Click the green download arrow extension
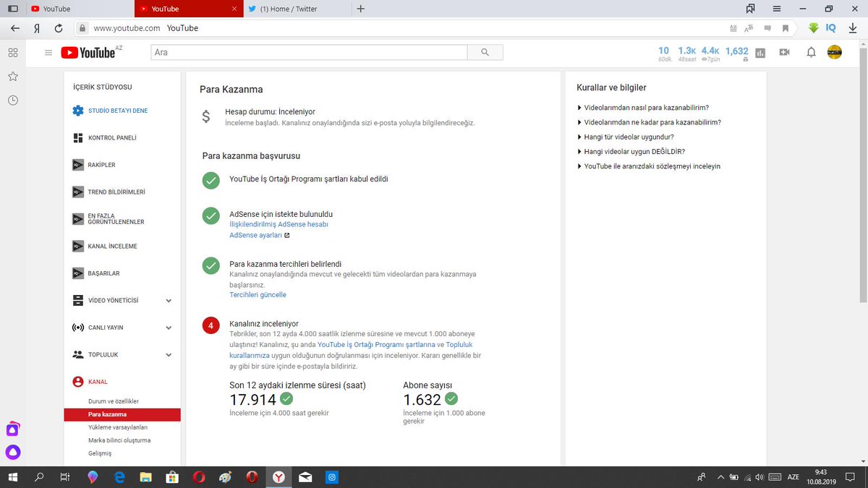 click(x=814, y=27)
